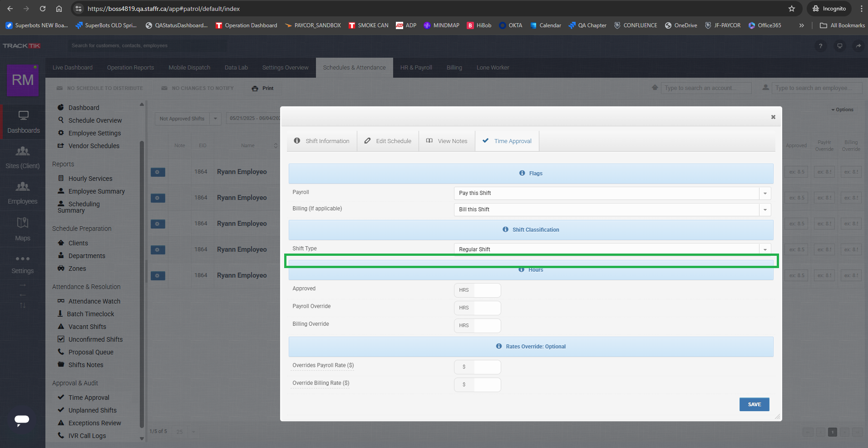This screenshot has width=868, height=448.
Task: Expand the Billing 'Bill this Shift' dropdown
Action: coord(765,210)
